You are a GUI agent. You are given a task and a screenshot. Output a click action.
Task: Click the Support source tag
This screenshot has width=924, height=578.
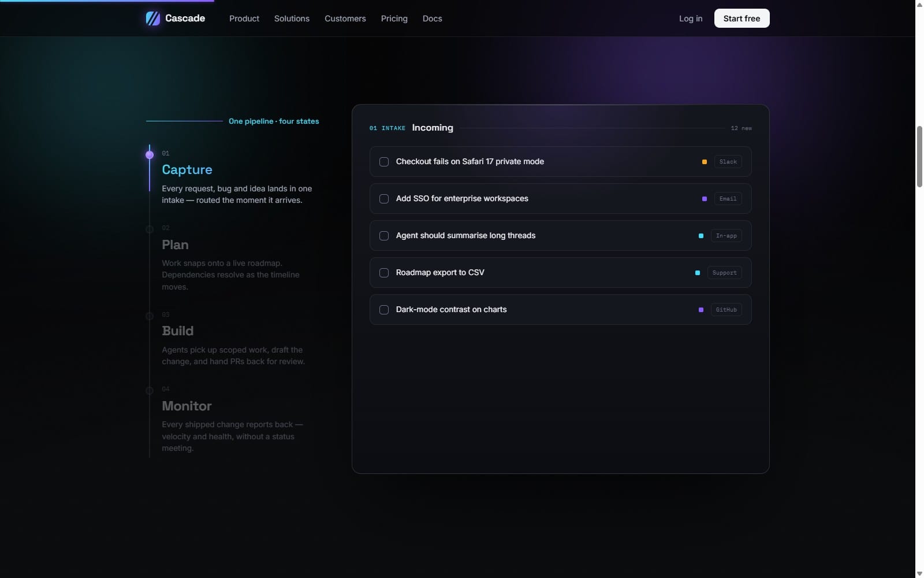tap(724, 273)
